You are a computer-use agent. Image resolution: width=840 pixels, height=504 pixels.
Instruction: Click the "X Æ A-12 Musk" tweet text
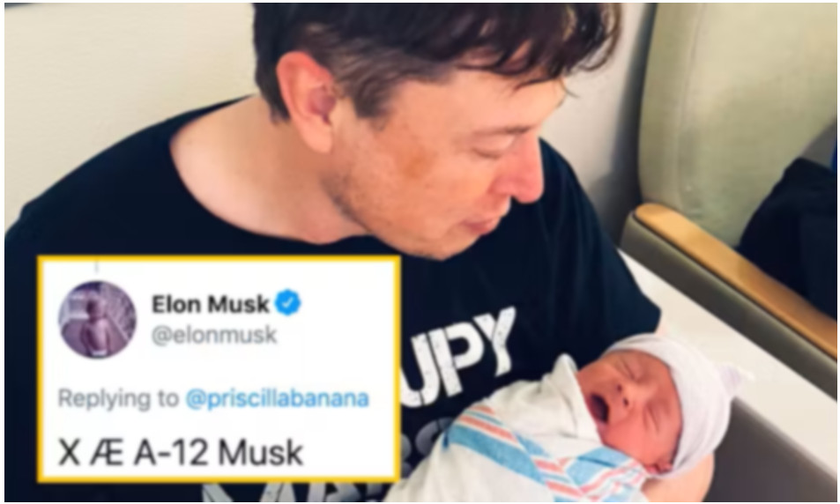tap(181, 453)
